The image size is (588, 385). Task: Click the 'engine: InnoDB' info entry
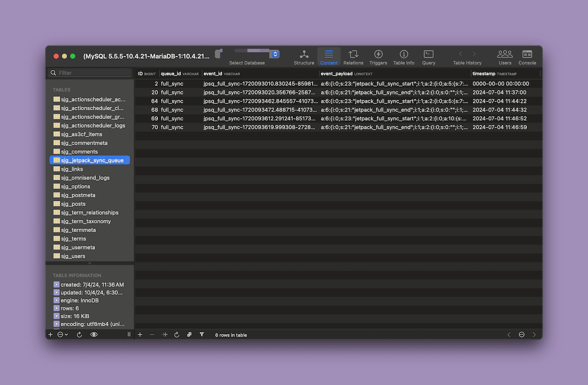76,300
